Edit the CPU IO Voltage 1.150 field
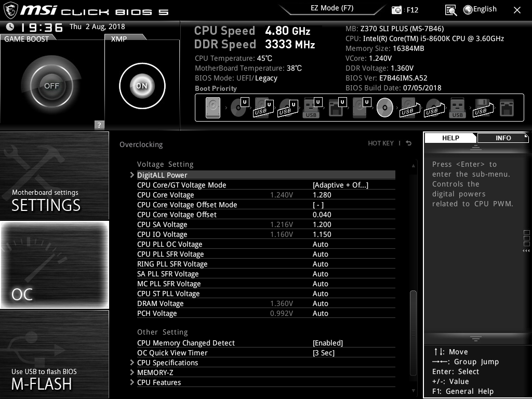Image resolution: width=532 pixels, height=399 pixels. 322,234
